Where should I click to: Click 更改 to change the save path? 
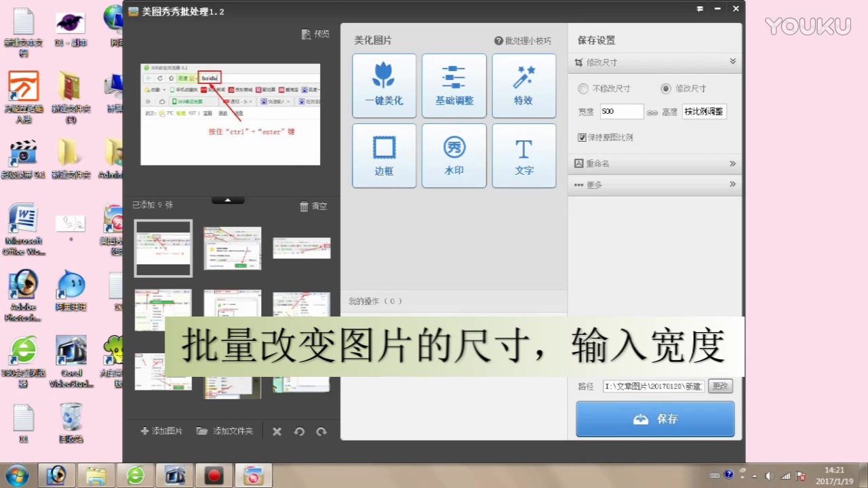click(720, 386)
